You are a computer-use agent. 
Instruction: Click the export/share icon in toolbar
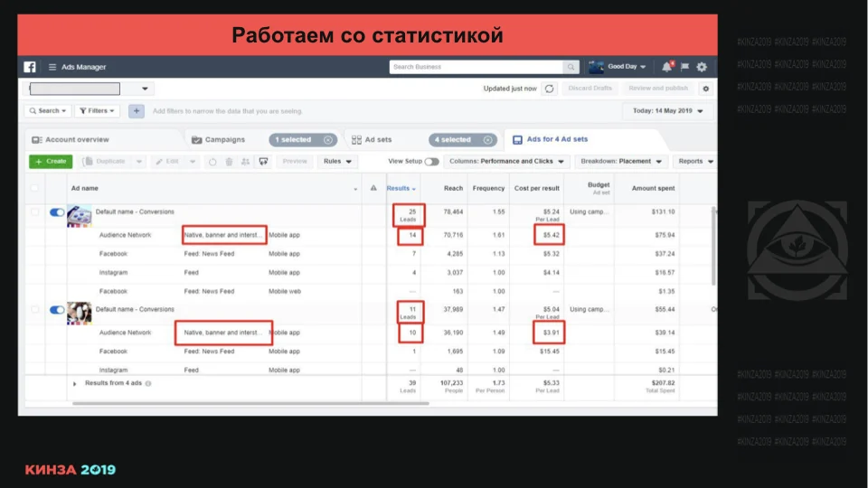tap(263, 162)
